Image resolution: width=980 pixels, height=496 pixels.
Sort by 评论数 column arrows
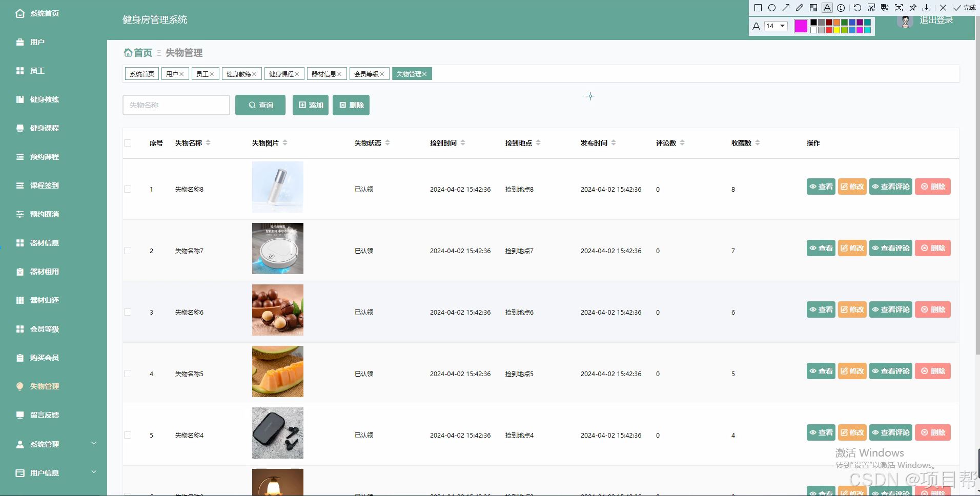pyautogui.click(x=682, y=143)
